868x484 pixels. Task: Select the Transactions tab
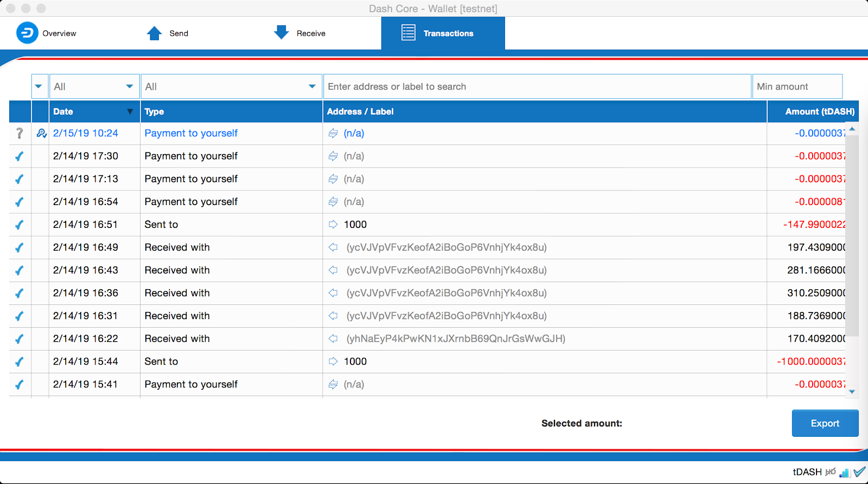click(x=443, y=33)
